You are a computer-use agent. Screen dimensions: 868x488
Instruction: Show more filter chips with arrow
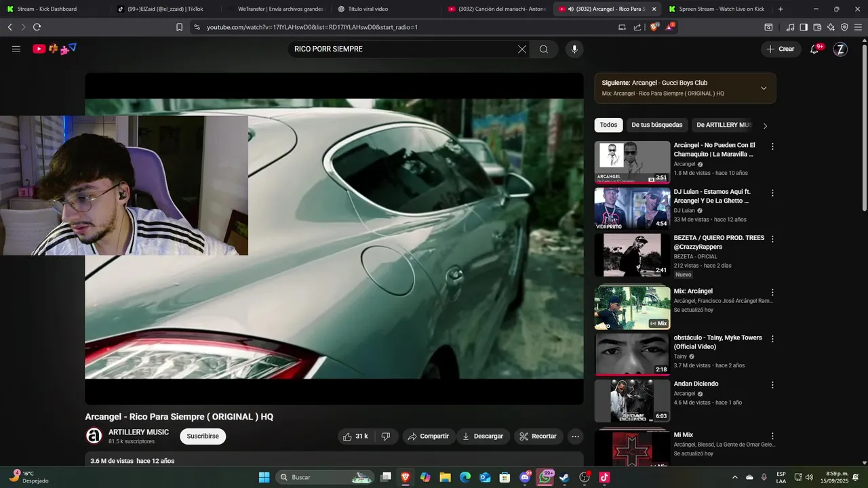(x=765, y=126)
